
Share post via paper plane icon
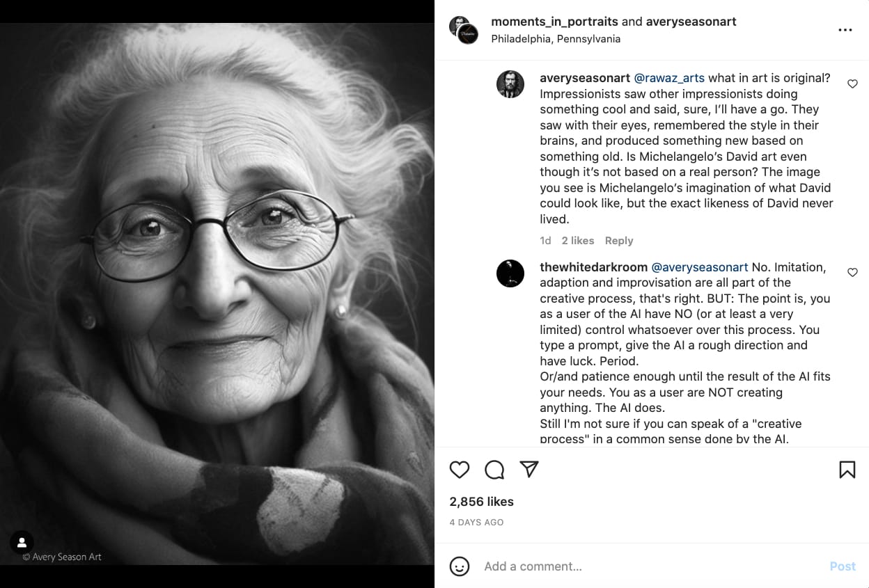[529, 470]
